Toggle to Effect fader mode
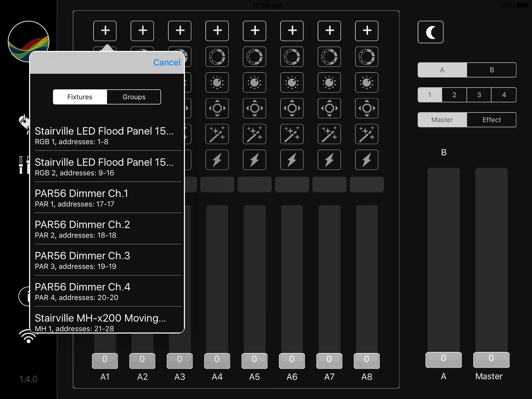The width and height of the screenshot is (532, 399). click(491, 120)
